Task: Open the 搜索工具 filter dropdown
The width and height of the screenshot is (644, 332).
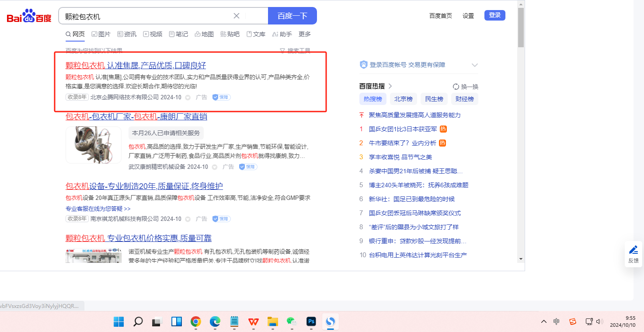Action: (x=295, y=51)
